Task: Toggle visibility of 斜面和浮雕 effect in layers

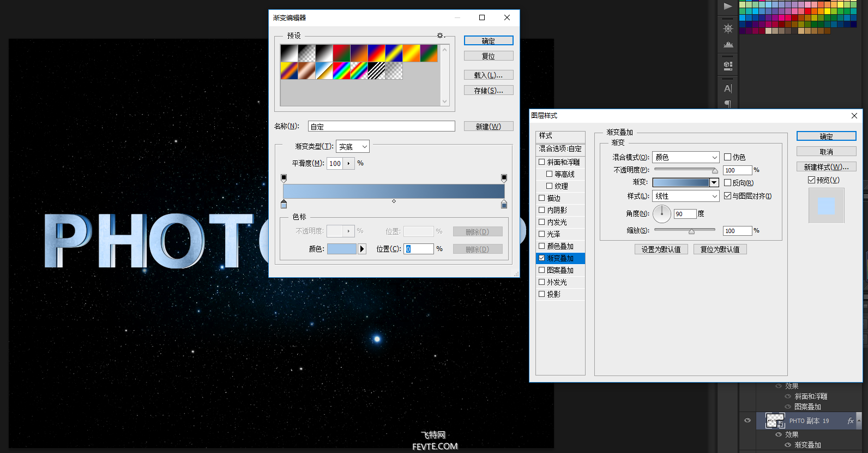Action: [787, 396]
